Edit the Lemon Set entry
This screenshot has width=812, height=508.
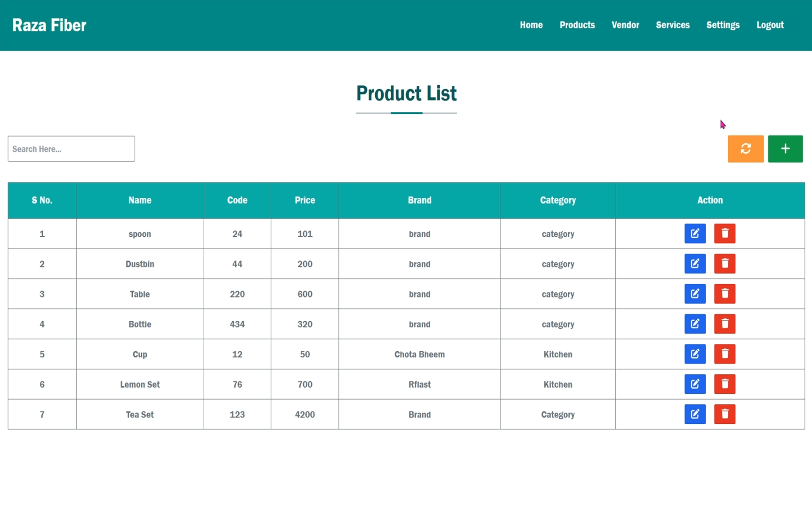click(695, 384)
